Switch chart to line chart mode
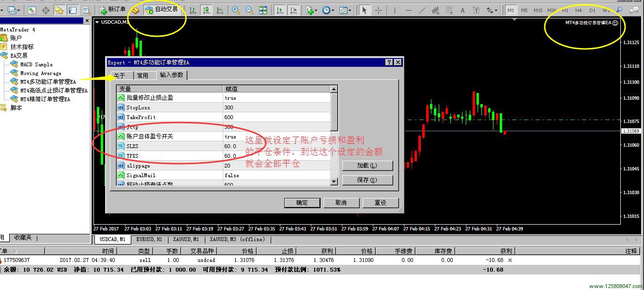Image resolution: width=644 pixels, height=290 pixels. point(220,10)
